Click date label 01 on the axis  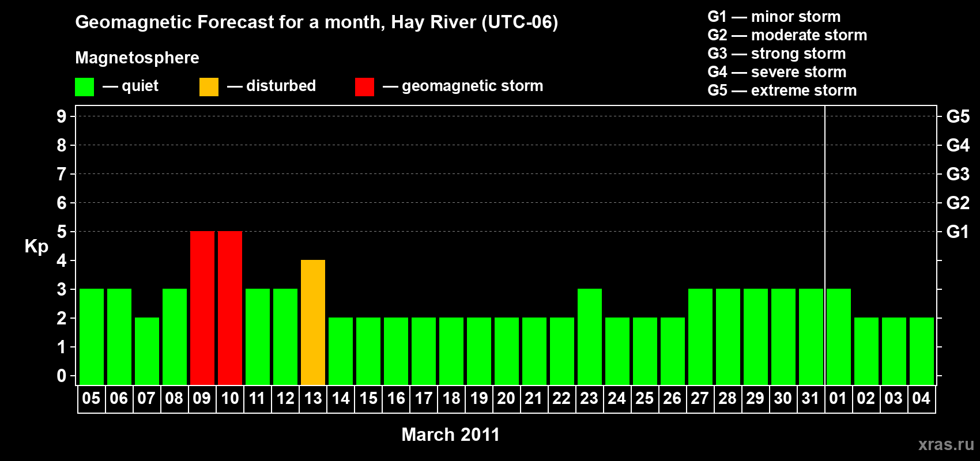(838, 398)
